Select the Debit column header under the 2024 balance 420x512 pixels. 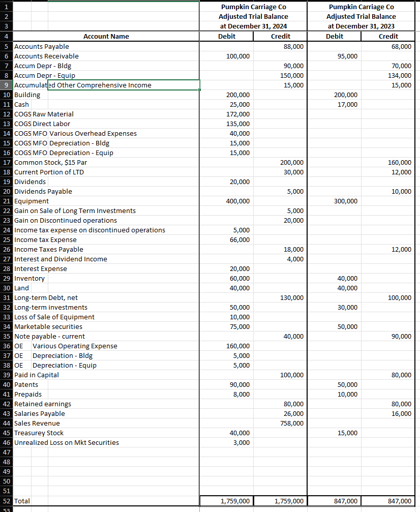[x=226, y=36]
